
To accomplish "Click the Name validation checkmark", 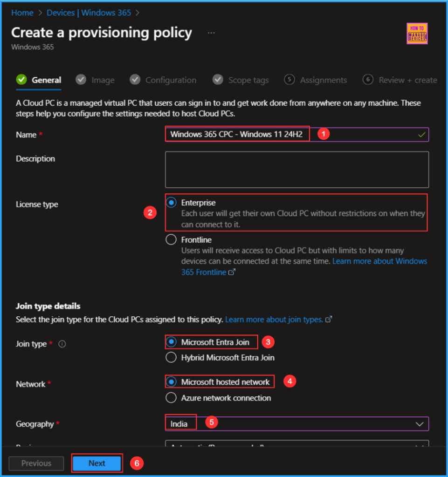I will pos(421,135).
